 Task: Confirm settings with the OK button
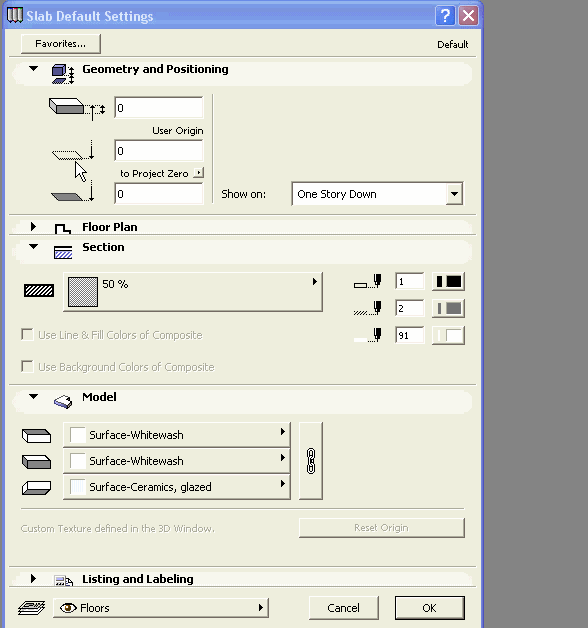pyautogui.click(x=430, y=608)
